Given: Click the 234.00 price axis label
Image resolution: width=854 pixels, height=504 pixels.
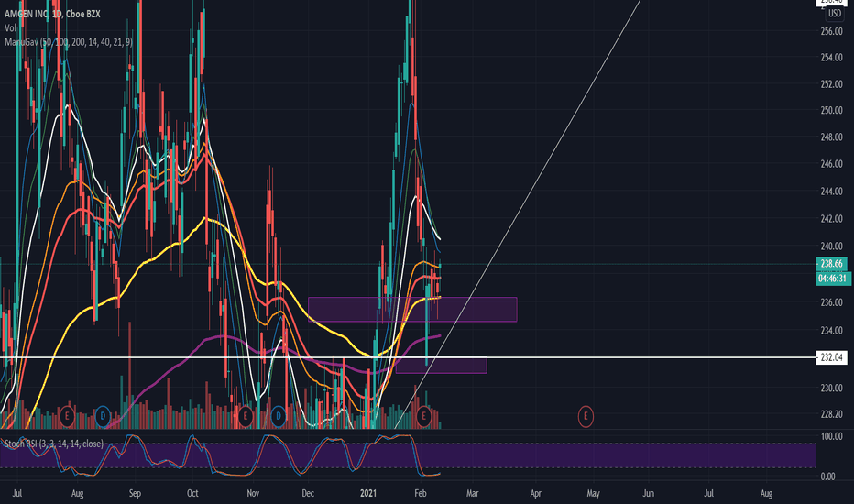Looking at the screenshot, I should click(x=831, y=330).
